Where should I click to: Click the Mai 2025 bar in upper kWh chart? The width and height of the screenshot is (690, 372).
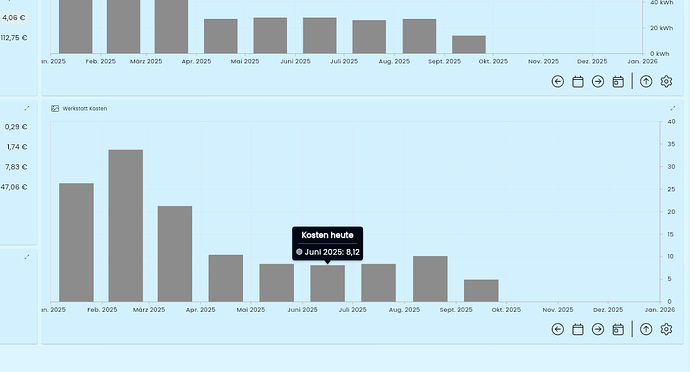[270, 36]
